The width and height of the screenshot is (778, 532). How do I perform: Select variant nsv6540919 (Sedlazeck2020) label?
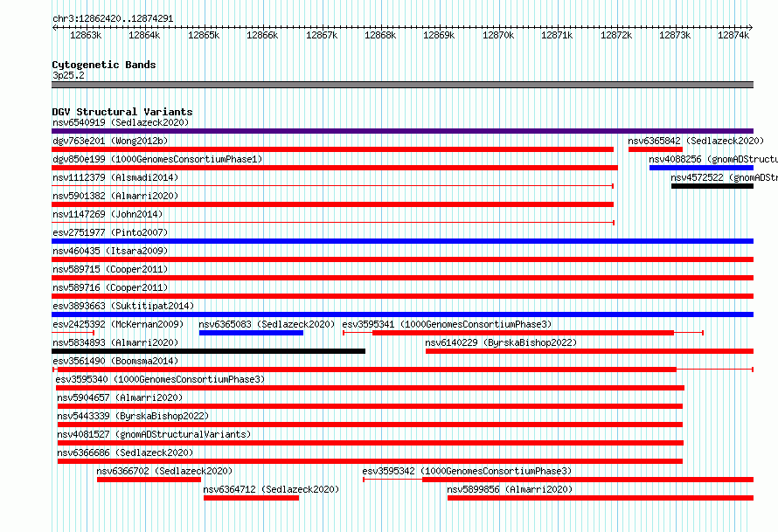[x=121, y=122]
